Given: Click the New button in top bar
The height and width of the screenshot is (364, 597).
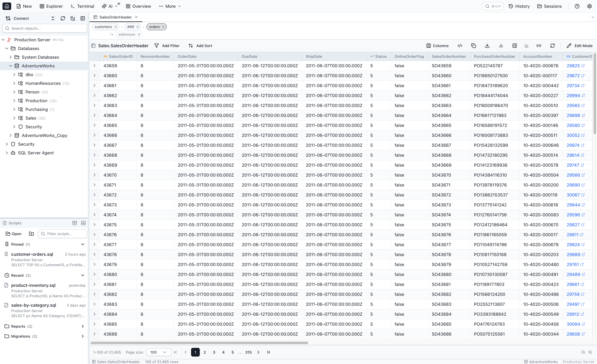Looking at the screenshot, I should [x=24, y=6].
